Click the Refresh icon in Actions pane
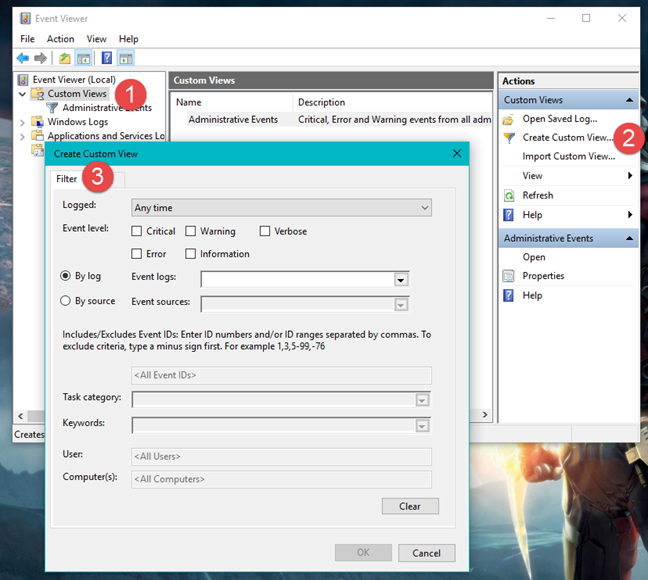Image resolution: width=648 pixels, height=580 pixels. click(x=509, y=196)
